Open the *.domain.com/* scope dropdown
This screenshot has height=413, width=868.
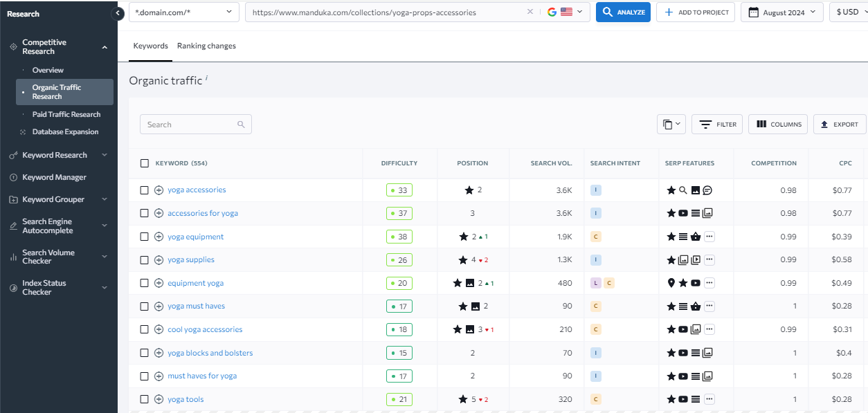point(184,12)
